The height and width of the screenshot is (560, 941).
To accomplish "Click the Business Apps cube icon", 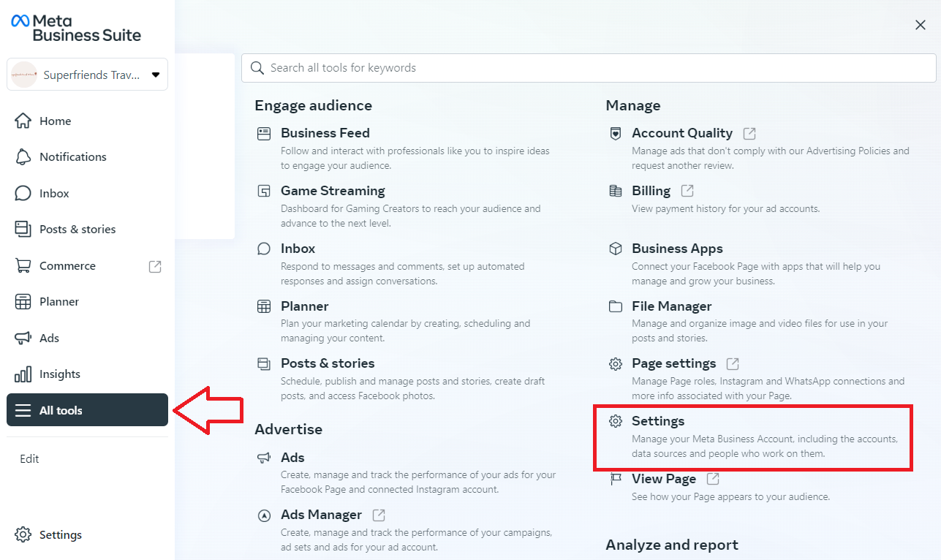I will pos(616,249).
